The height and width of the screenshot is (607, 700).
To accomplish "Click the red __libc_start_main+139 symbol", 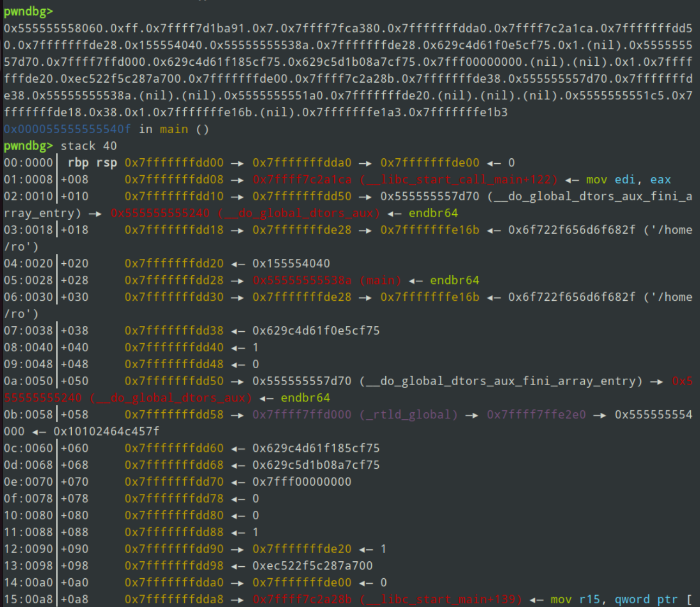I will pos(441,599).
